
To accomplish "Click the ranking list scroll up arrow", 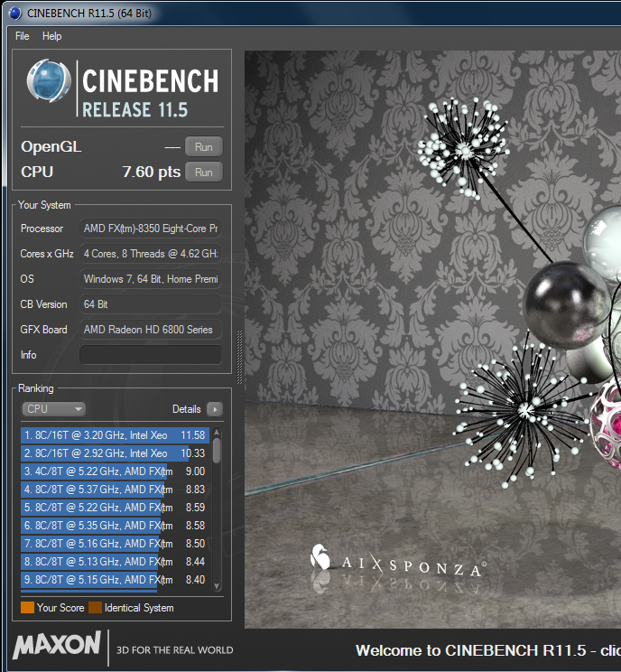I will (217, 432).
